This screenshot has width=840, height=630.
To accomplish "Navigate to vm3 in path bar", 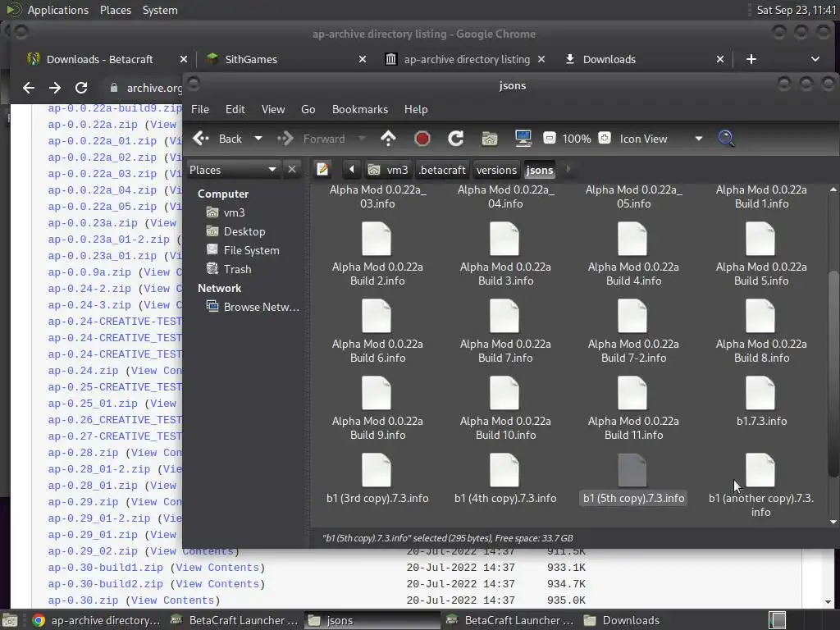I will pyautogui.click(x=388, y=170).
